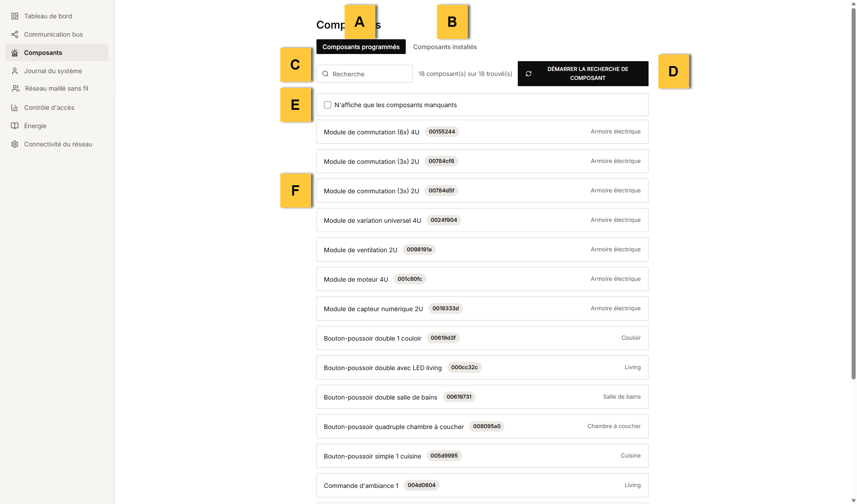This screenshot has height=504, width=857.
Task: Go to Réseau maillé sans fil
Action: [x=57, y=88]
